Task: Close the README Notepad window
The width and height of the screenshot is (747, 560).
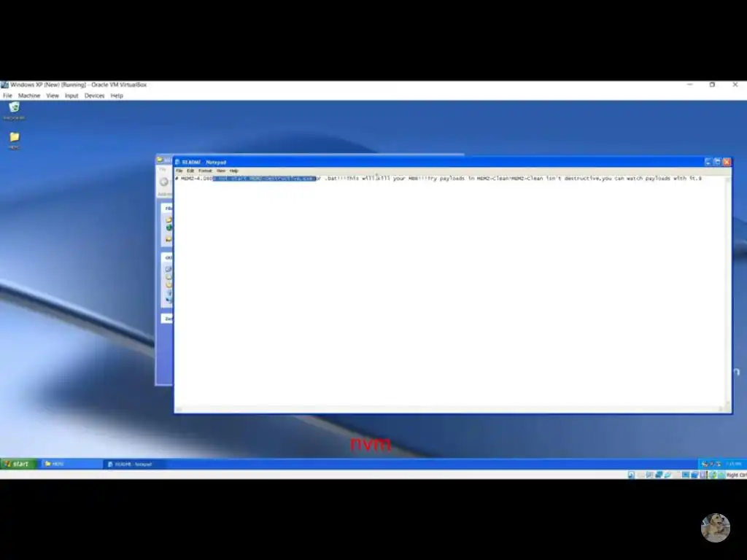Action: 727,162
